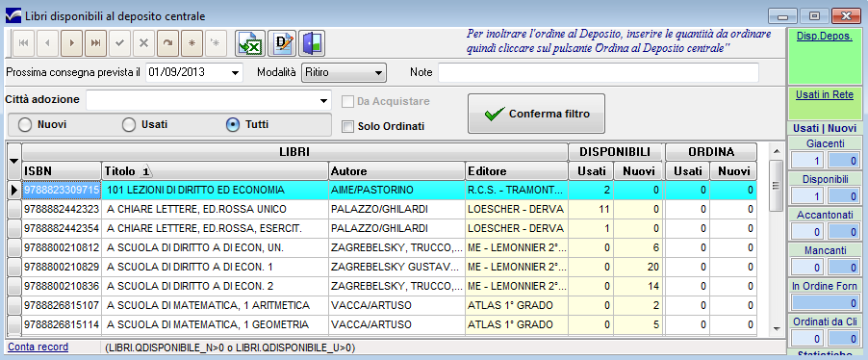Go to first record navigator button
The image size is (868, 360).
click(24, 43)
